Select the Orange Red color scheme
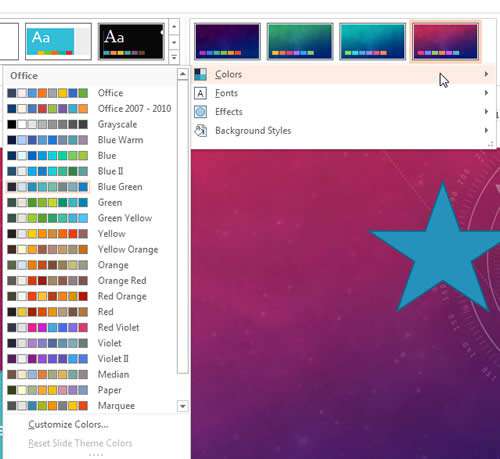Image resolution: width=500 pixels, height=459 pixels. pos(91,281)
